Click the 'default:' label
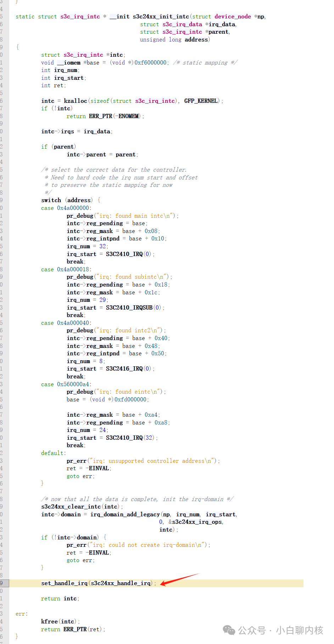The image size is (334, 644). pos(54,453)
